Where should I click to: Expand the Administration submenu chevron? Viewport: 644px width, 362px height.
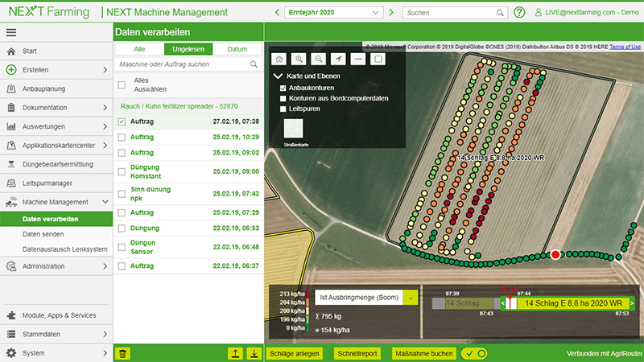(x=105, y=266)
